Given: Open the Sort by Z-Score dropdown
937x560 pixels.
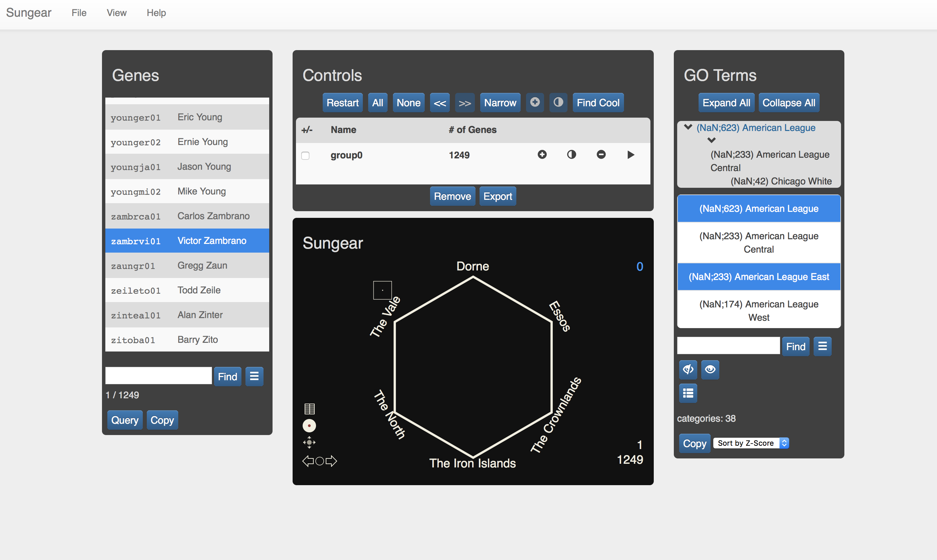Looking at the screenshot, I should tap(750, 443).
